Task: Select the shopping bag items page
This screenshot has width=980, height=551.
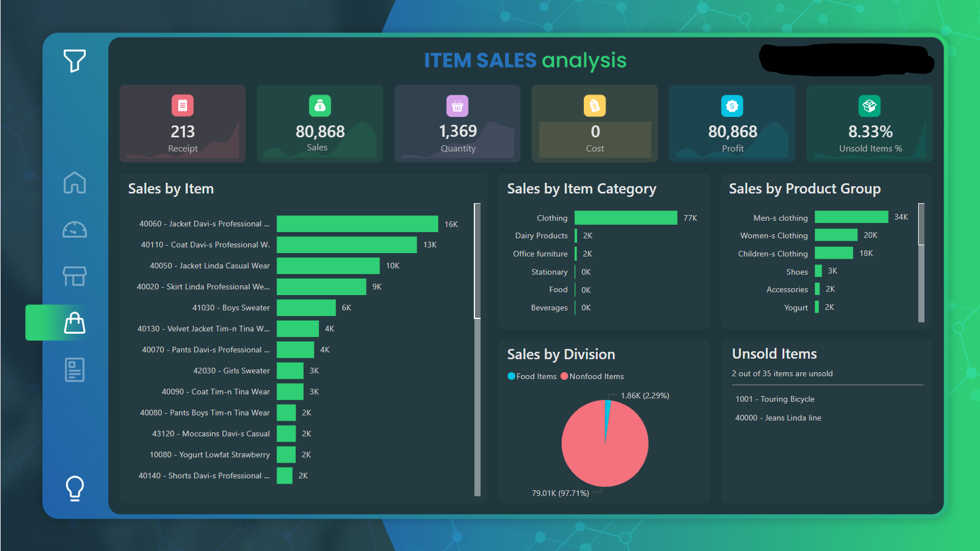Action: tap(74, 323)
